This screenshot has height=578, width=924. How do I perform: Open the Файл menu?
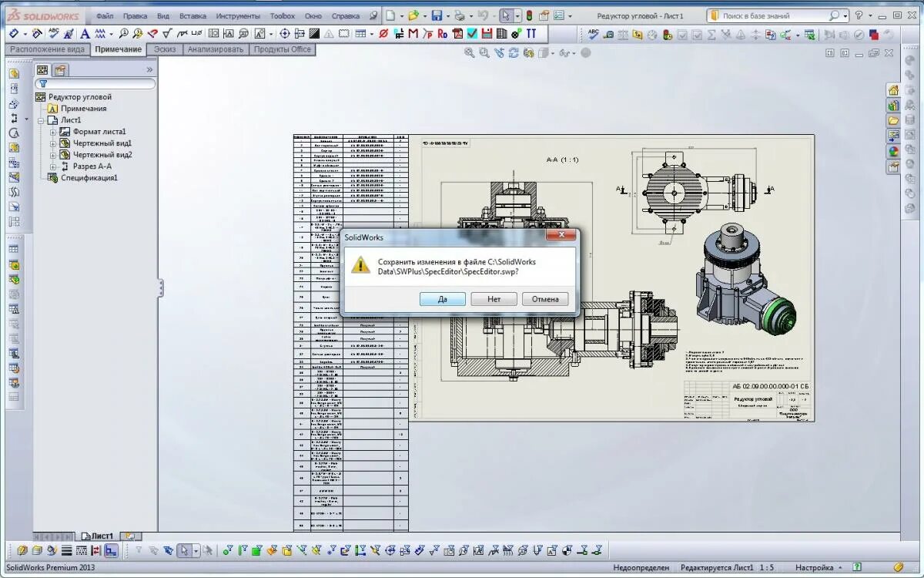pos(105,15)
